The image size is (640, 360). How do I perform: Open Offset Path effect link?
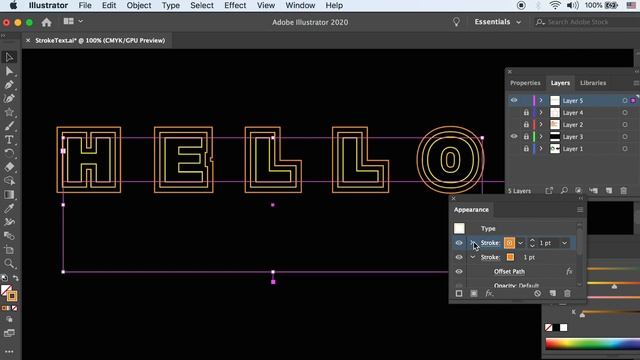point(509,271)
